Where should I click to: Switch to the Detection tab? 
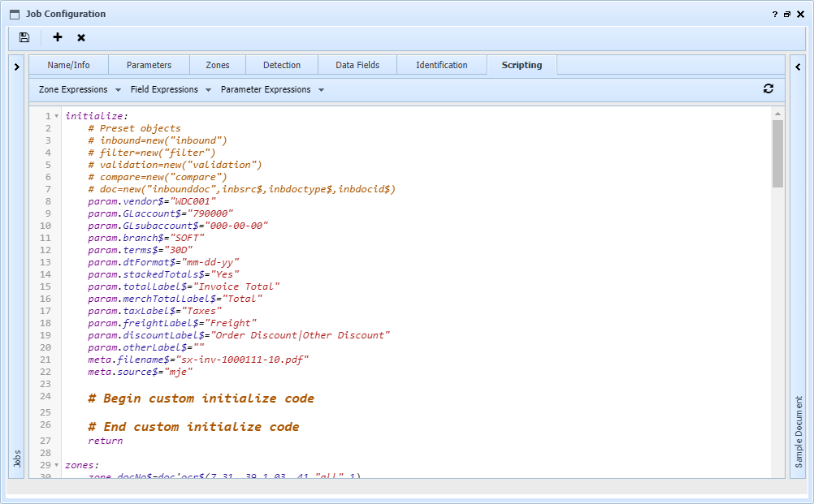[x=281, y=64]
